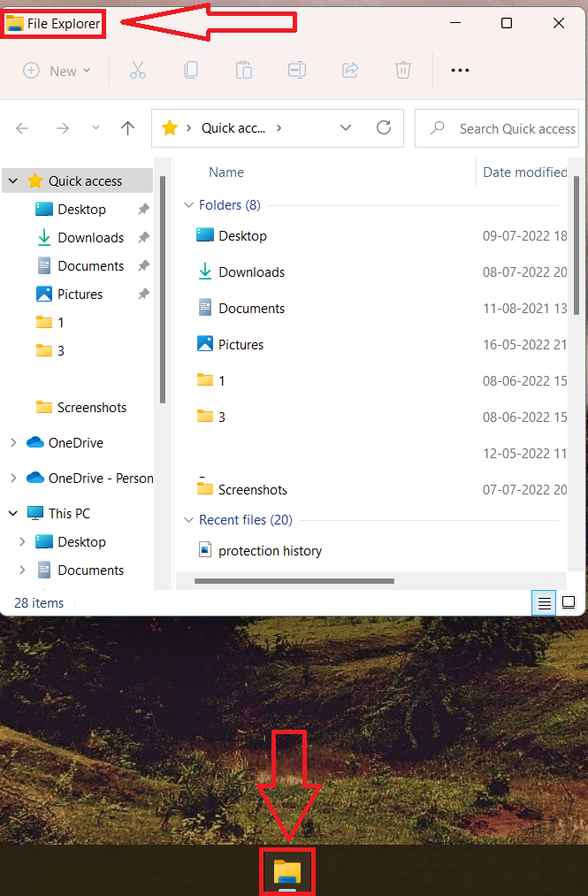
Task: Go forward with the right arrow
Action: click(x=62, y=128)
